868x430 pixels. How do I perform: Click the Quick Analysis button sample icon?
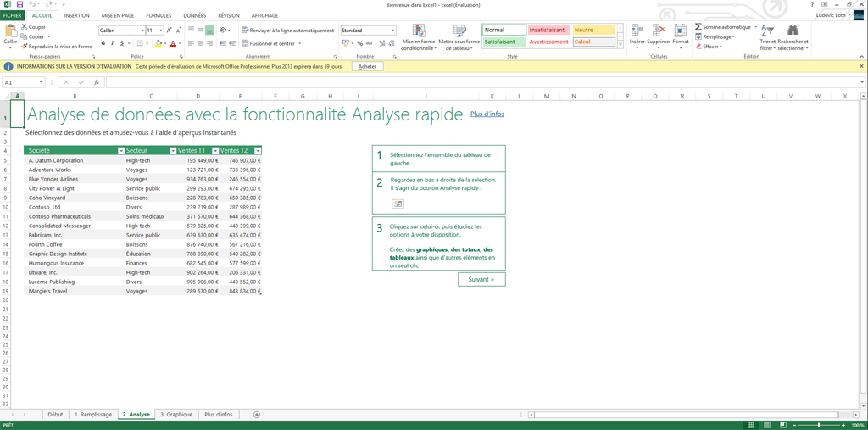click(398, 204)
